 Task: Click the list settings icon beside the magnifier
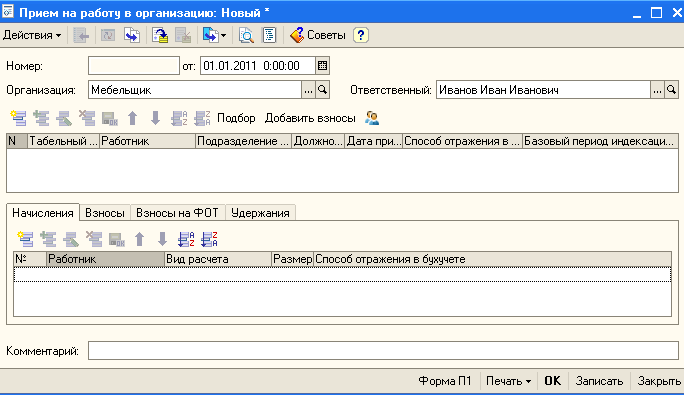click(269, 35)
